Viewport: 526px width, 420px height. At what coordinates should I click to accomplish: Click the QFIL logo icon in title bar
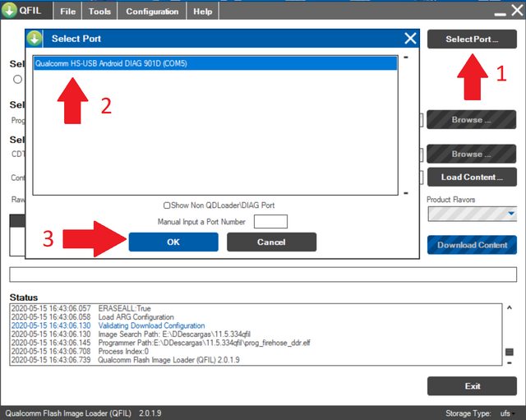point(9,11)
